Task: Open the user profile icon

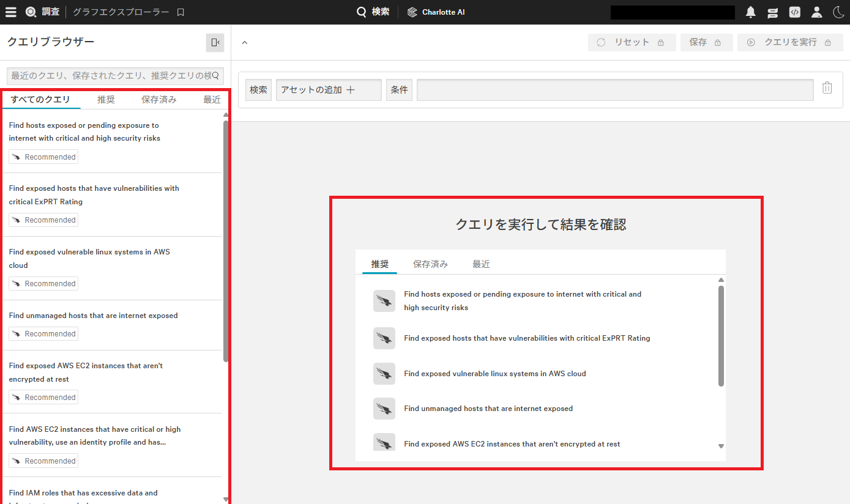Action: [816, 12]
